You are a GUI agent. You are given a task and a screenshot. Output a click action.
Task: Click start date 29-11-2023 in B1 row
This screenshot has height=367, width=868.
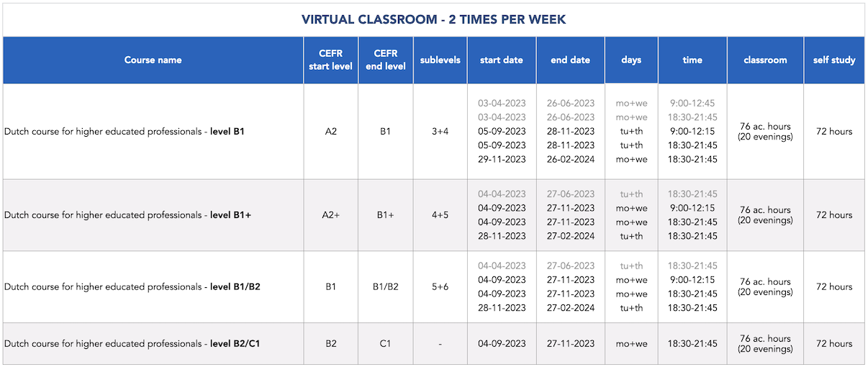(502, 160)
